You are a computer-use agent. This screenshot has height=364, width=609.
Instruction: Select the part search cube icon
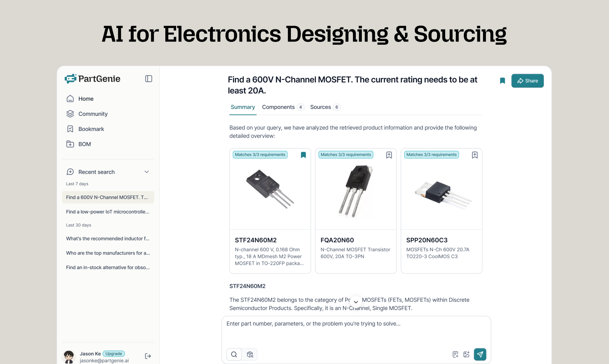[250, 354]
